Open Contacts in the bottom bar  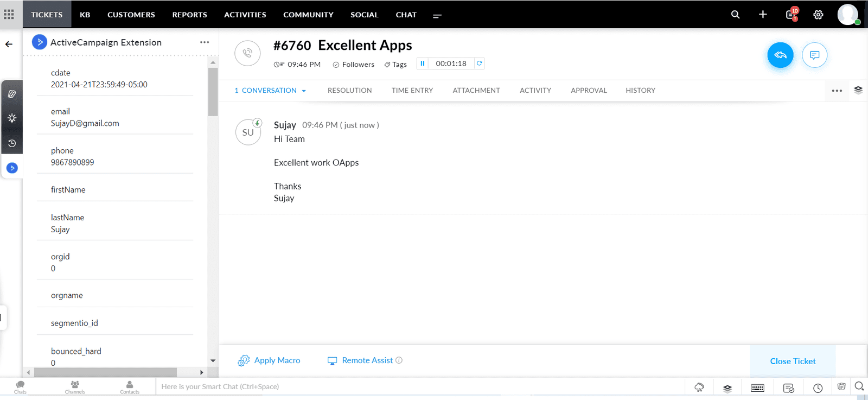coord(130,387)
